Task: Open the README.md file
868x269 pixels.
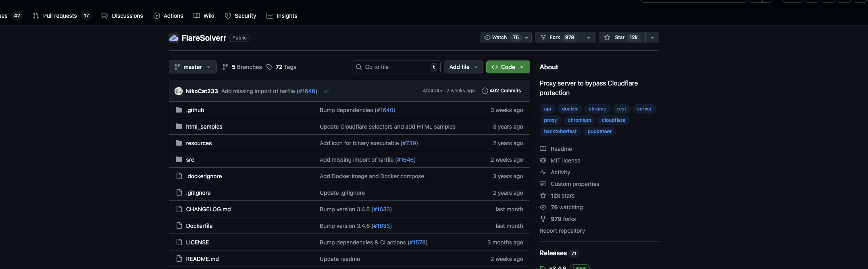Action: coord(202,259)
